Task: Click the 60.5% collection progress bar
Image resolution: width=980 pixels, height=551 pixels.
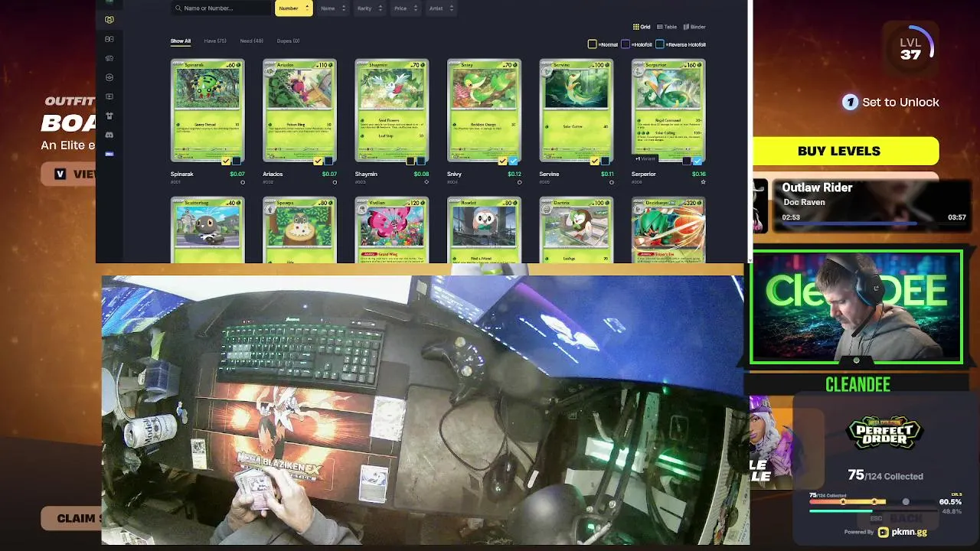Action: [x=871, y=502]
